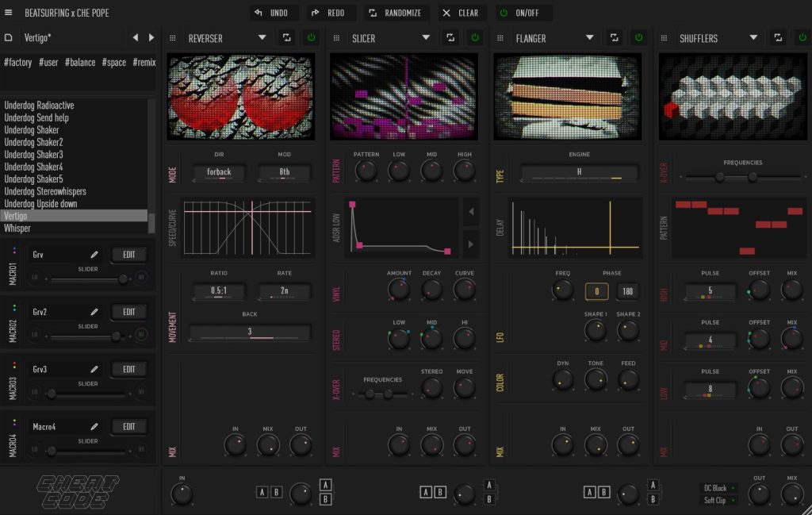Image resolution: width=812 pixels, height=515 pixels.
Task: Disable the Slicer module power button
Action: (x=475, y=37)
